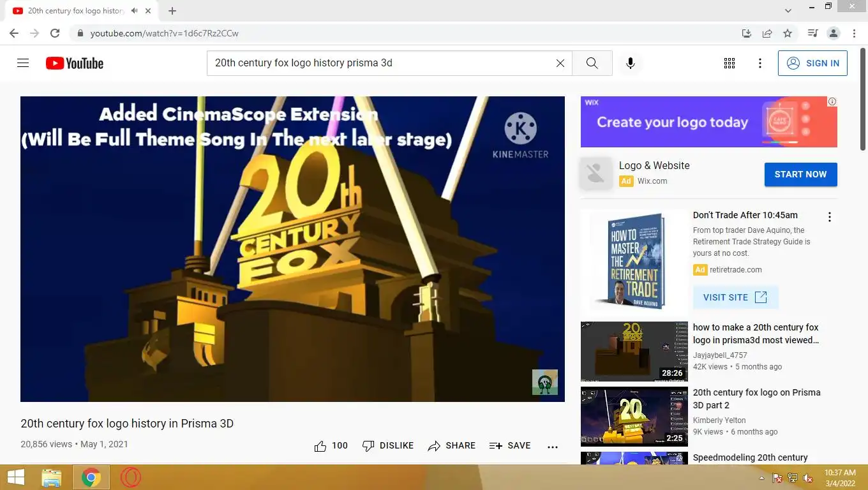Save the video to a playlist
This screenshot has width=868, height=490.
pos(510,446)
